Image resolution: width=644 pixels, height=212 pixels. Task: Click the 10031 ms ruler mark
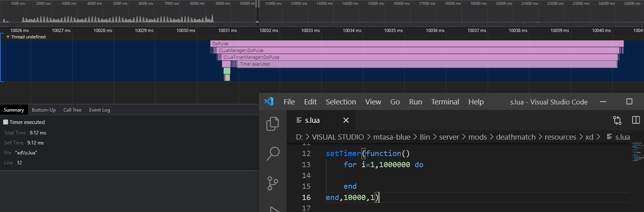coord(227,30)
